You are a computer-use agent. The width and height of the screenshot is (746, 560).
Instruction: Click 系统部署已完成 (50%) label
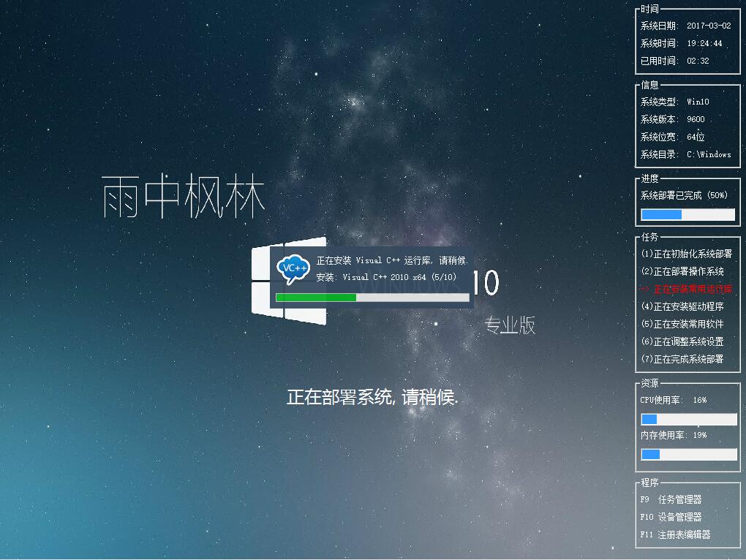pos(684,195)
